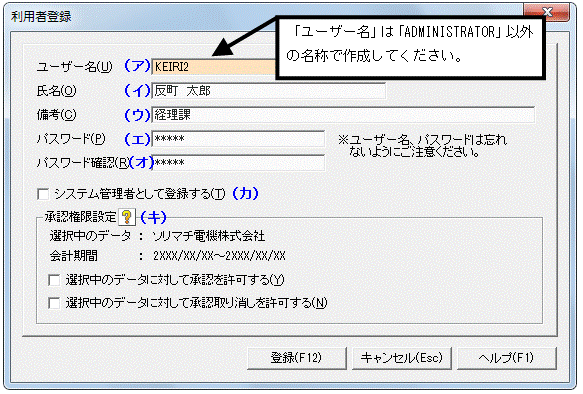This screenshot has height=394, width=583.
Task: Click the company name ソリマチ電機株式会社
Action: point(209,236)
